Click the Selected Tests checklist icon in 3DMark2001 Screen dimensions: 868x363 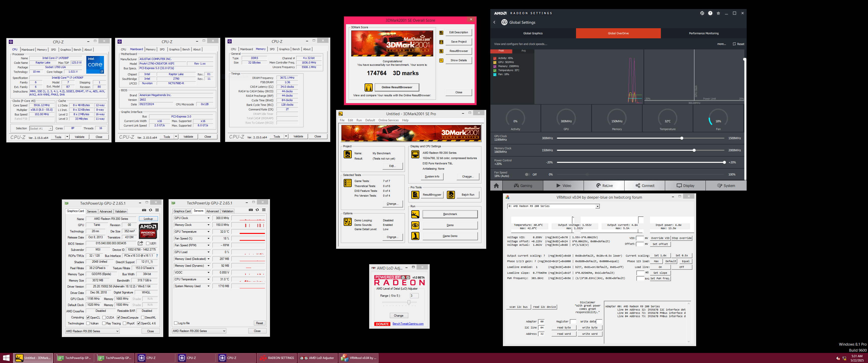click(x=347, y=183)
